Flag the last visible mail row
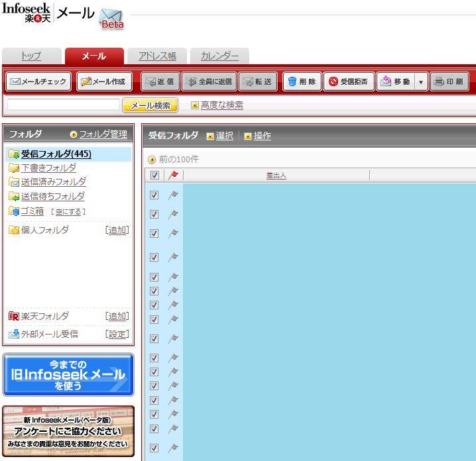Image resolution: width=476 pixels, height=461 pixels. pos(174,448)
